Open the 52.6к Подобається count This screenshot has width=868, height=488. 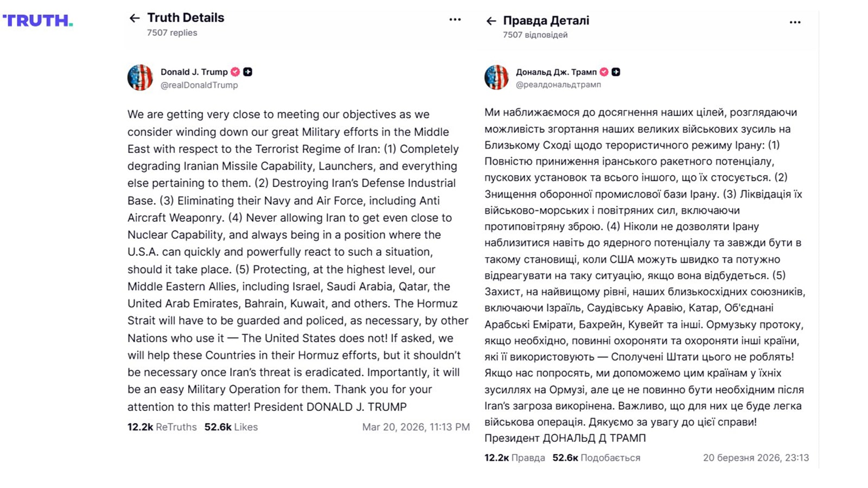[596, 458]
